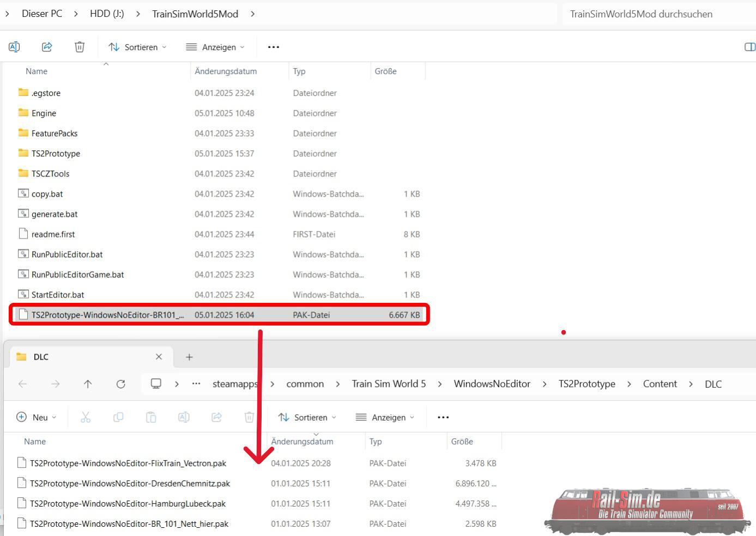Image resolution: width=756 pixels, height=536 pixels.
Task: Expand chevron between Content and DLC
Action: pyautogui.click(x=691, y=384)
